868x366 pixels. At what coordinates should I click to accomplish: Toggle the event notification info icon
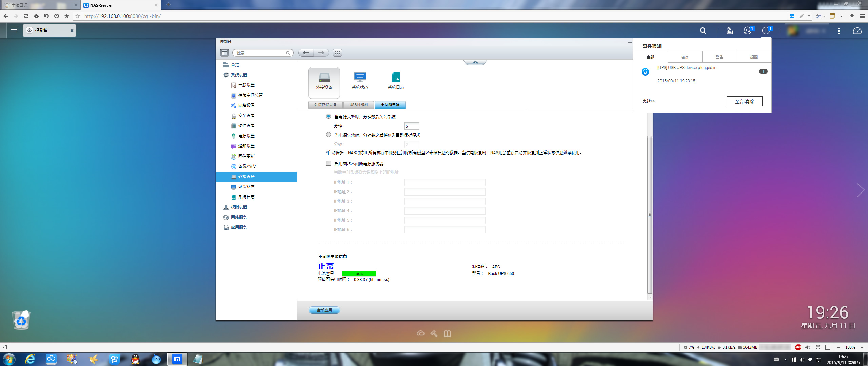tap(766, 31)
